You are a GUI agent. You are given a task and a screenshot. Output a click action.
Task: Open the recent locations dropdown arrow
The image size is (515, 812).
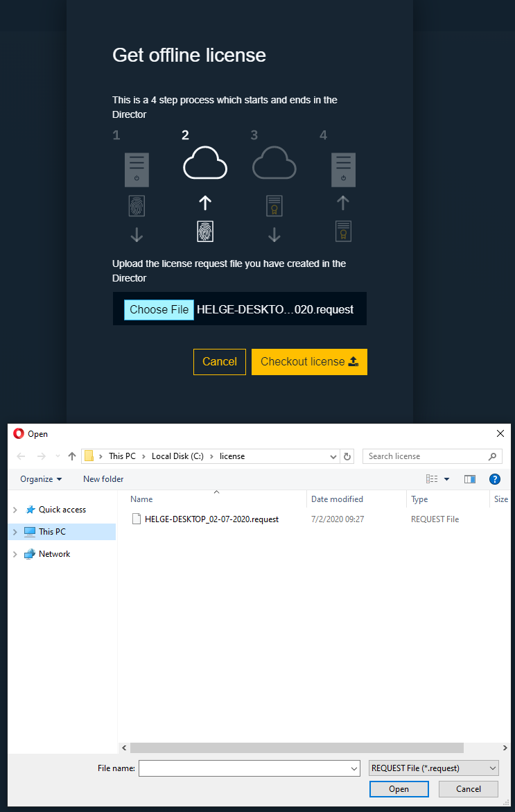tap(58, 456)
